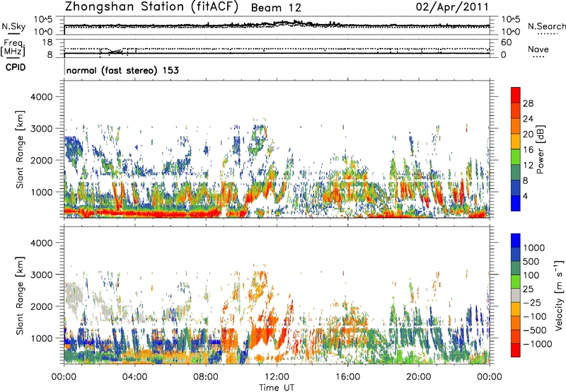This screenshot has width=566, height=392.
Task: Click '4000' on the power panel axis
Action: pos(41,97)
